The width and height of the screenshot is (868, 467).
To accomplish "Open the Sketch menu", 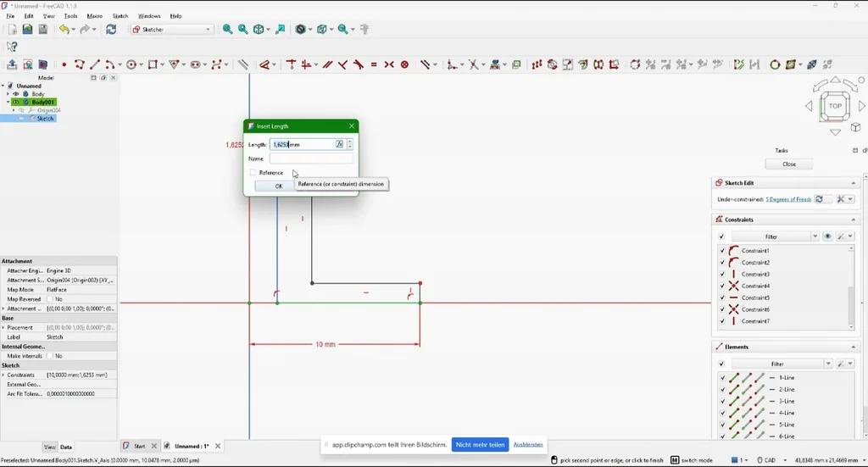I will pyautogui.click(x=120, y=16).
